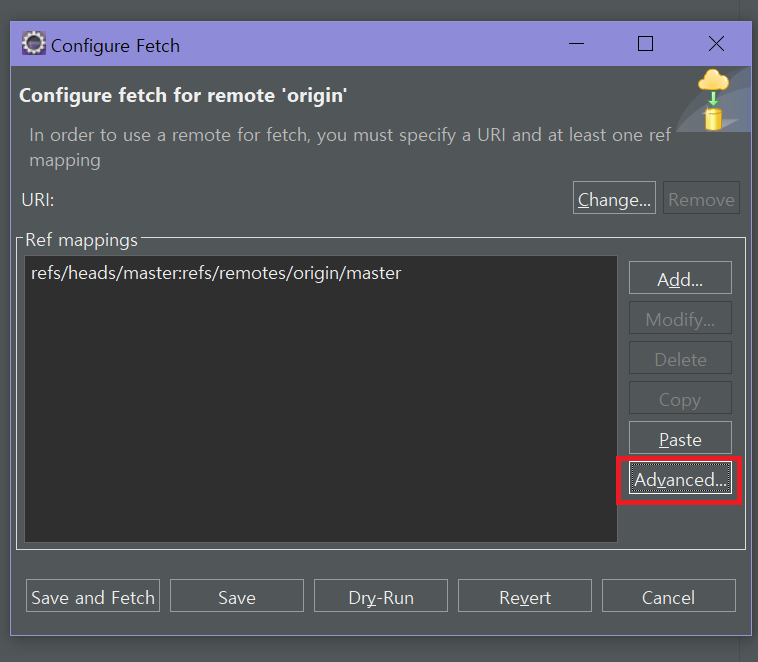The width and height of the screenshot is (758, 662).
Task: Open the Change... URI dialog
Action: pos(614,198)
